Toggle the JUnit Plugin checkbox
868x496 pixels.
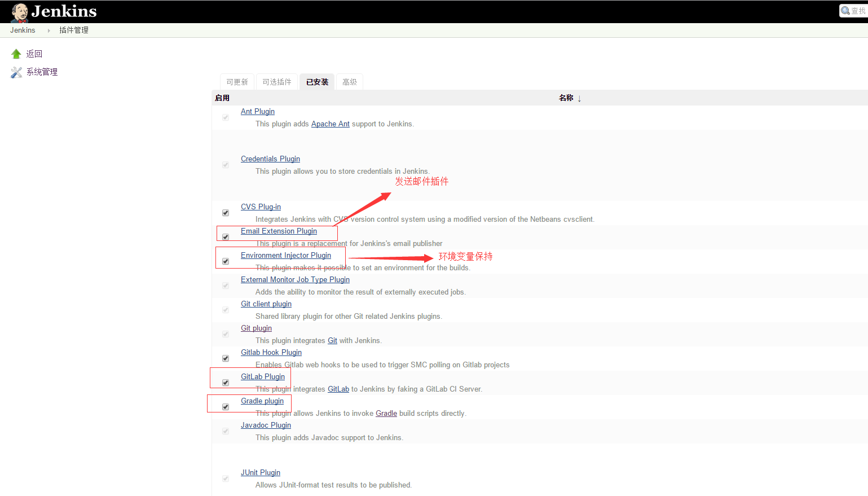pyautogui.click(x=226, y=479)
